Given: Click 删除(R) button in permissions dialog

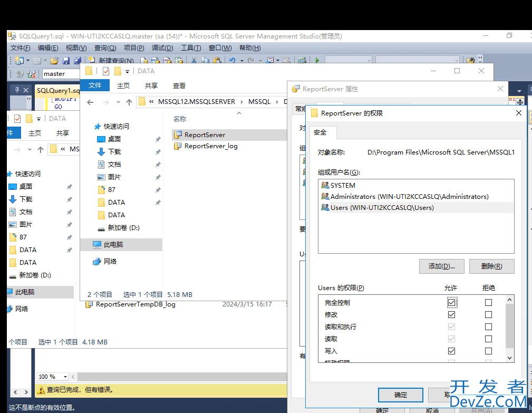Looking at the screenshot, I should pyautogui.click(x=491, y=266).
